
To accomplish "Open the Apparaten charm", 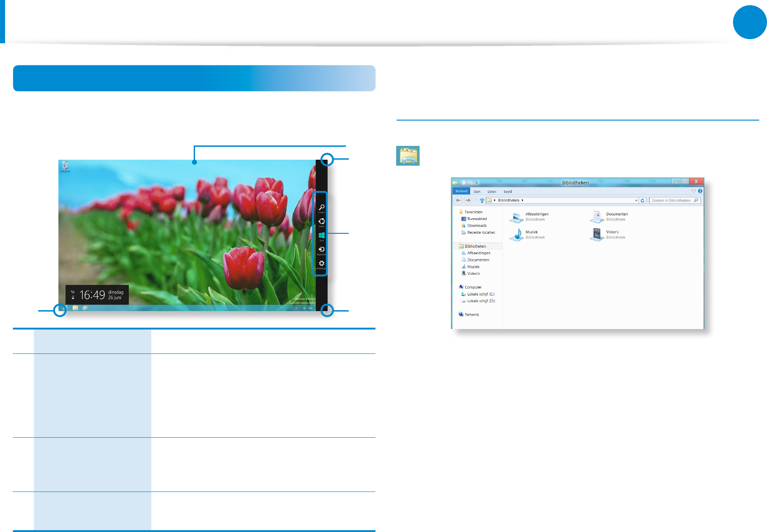I will (x=322, y=250).
